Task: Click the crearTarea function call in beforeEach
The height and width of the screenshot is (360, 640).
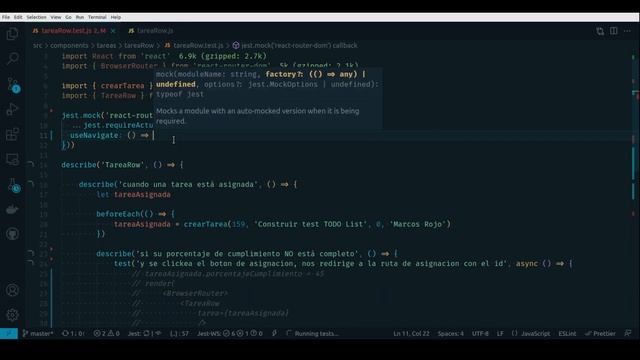Action: coord(206,224)
